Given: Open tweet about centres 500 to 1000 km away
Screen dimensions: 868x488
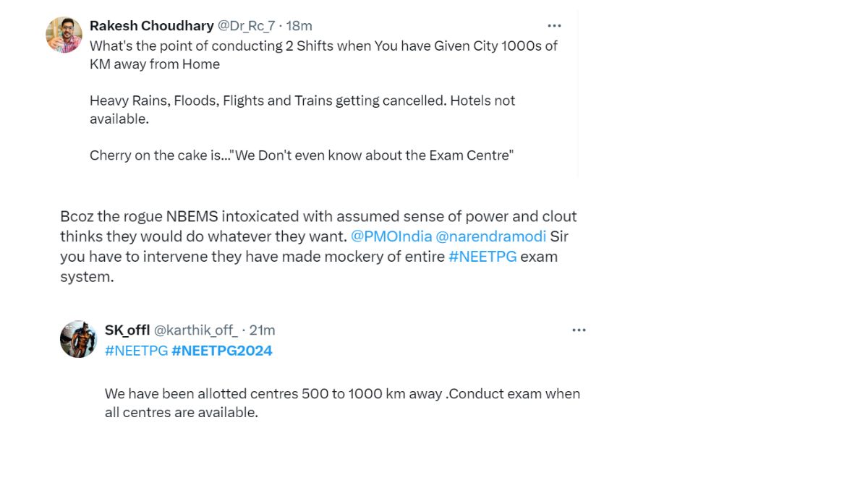Looking at the screenshot, I should coord(342,403).
